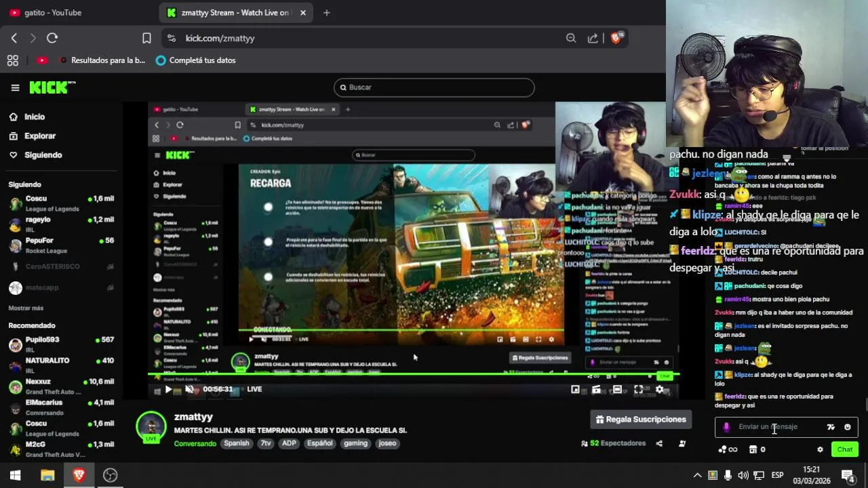This screenshot has height=488, width=868.
Task: Go to Inicio in the sidebar
Action: click(35, 117)
